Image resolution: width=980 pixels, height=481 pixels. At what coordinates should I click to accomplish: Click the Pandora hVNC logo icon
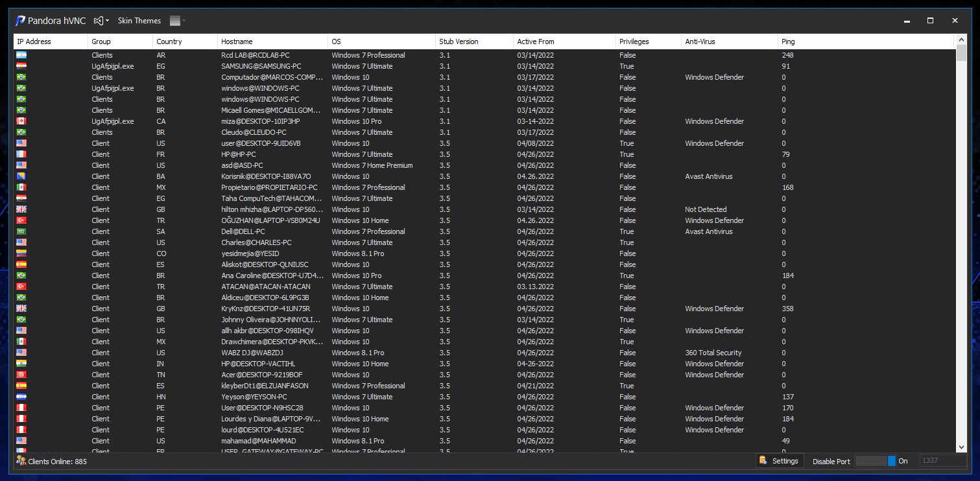21,21
